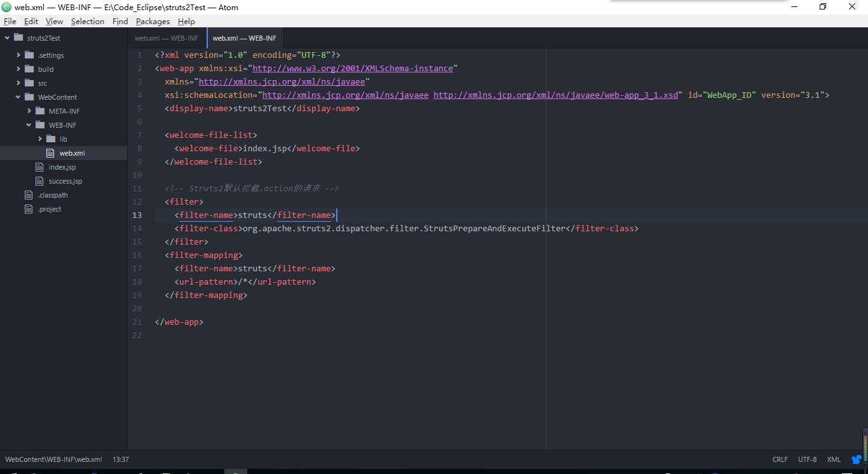Click the CRLF line ending selector
The height and width of the screenshot is (474, 868).
coord(780,459)
